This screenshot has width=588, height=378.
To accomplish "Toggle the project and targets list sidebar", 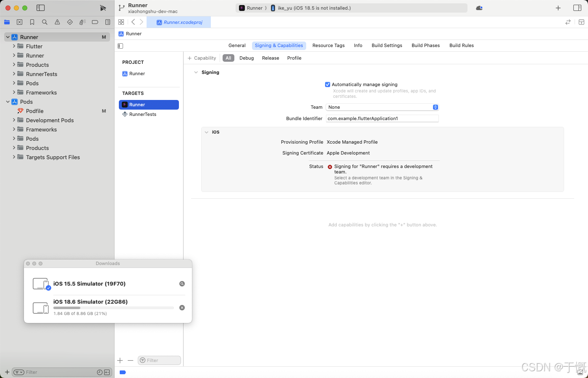I will click(x=121, y=46).
